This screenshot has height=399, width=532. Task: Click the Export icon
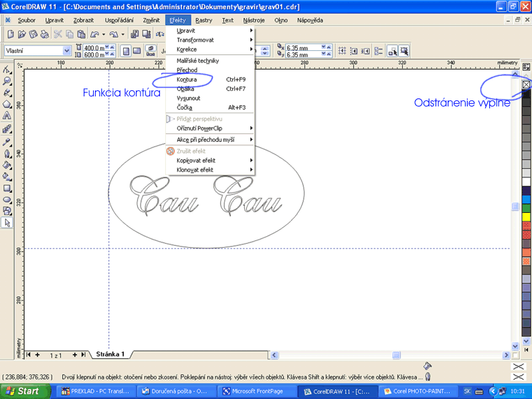[x=147, y=34]
